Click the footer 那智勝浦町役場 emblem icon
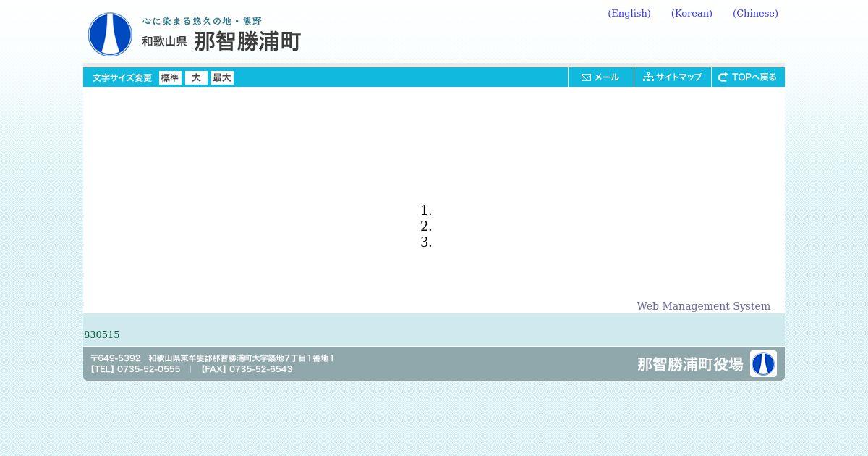868x456 pixels. (763, 364)
